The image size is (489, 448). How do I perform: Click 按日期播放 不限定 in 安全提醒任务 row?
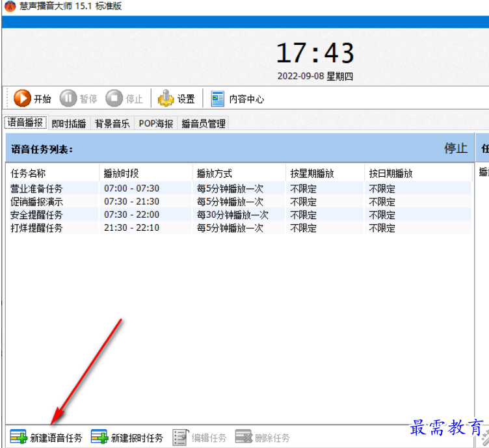[x=382, y=215]
